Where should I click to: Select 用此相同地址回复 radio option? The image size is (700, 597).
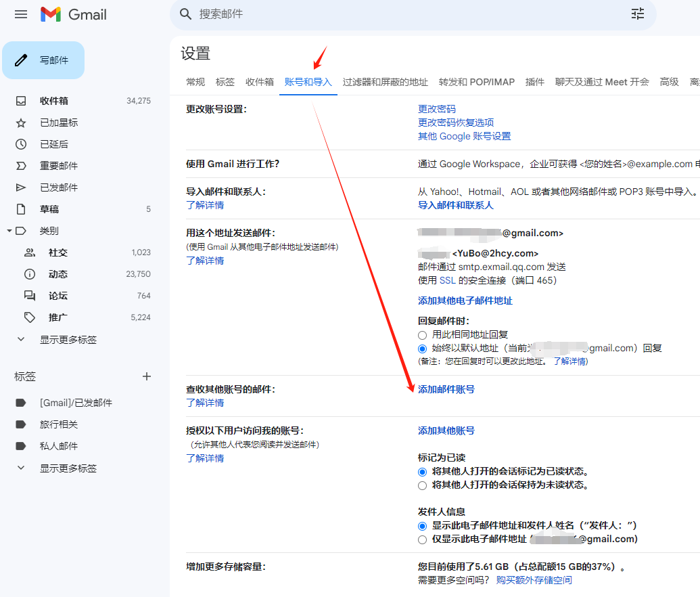[422, 335]
